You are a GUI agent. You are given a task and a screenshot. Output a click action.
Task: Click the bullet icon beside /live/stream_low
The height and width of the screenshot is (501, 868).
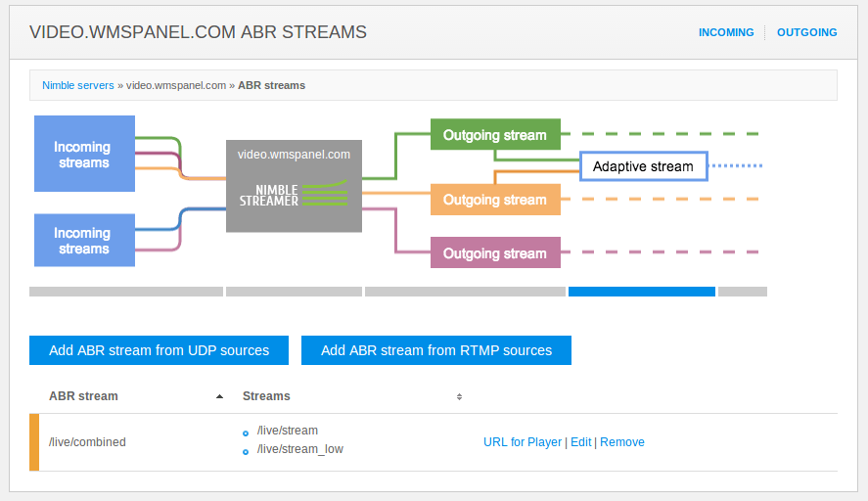click(246, 452)
